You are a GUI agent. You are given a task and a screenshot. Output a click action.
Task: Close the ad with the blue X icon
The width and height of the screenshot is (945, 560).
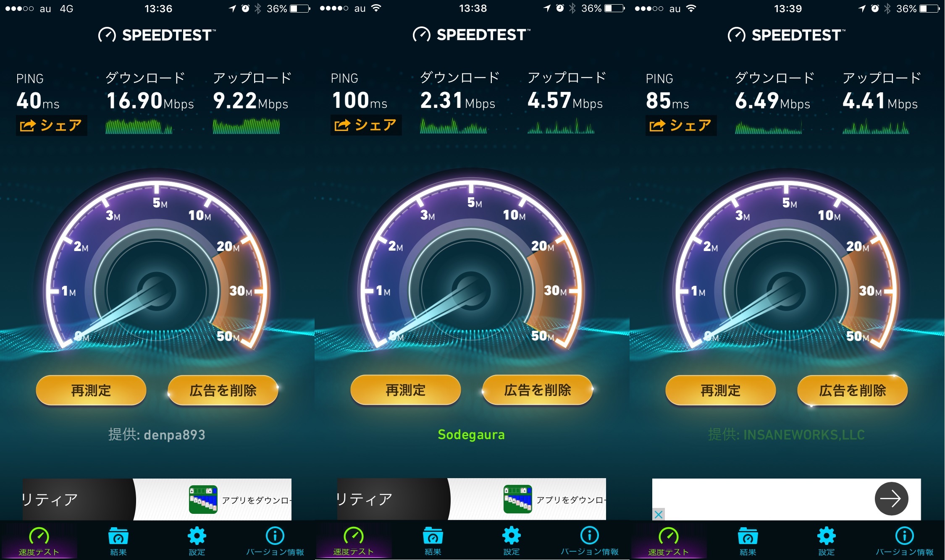click(x=659, y=514)
